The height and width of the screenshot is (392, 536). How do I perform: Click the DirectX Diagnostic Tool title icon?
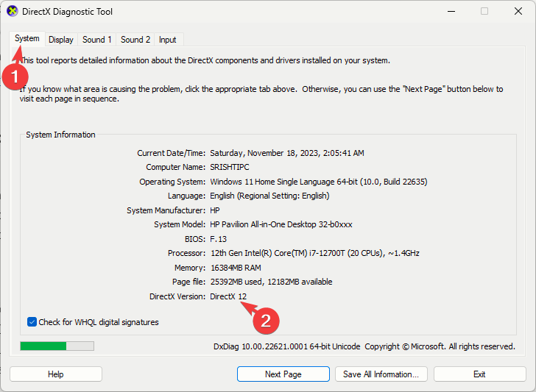[x=13, y=11]
